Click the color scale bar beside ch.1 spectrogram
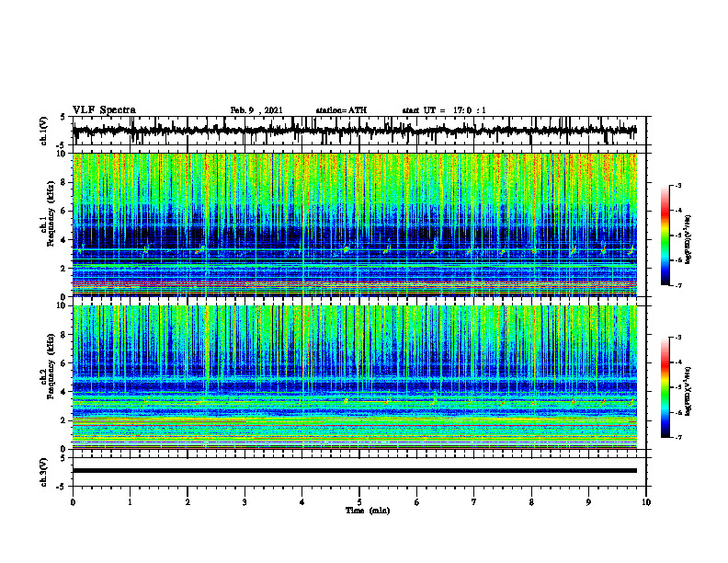Viewport: 728px width, 563px height. [x=665, y=236]
